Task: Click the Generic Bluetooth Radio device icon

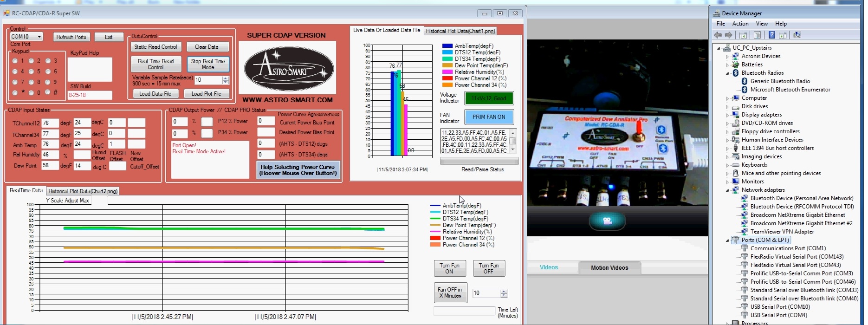Action: click(745, 81)
